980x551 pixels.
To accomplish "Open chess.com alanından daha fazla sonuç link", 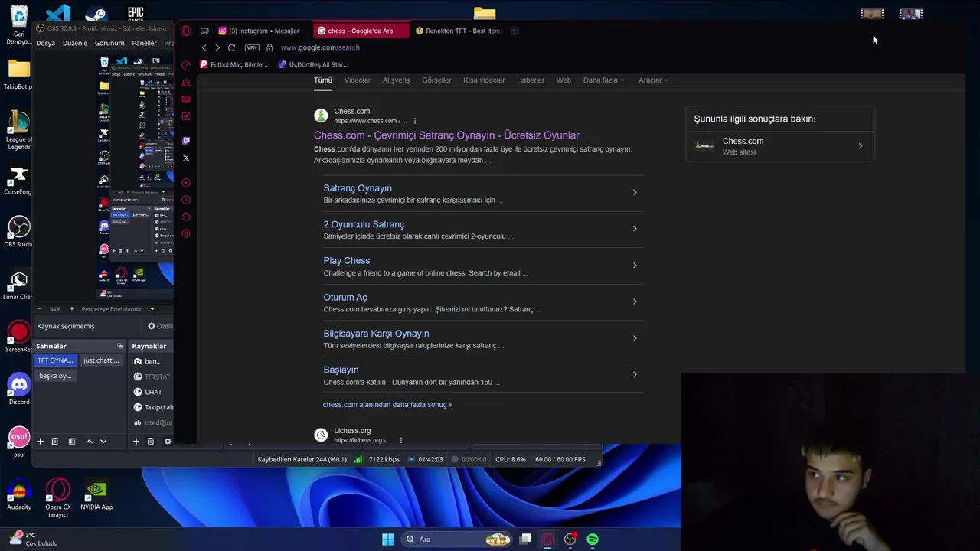I will tap(387, 404).
